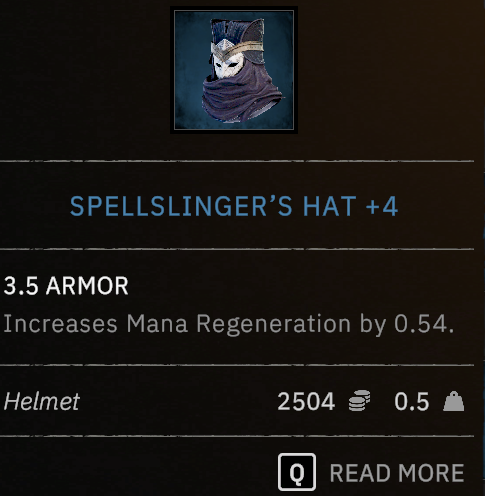The width and height of the screenshot is (485, 496).
Task: Click the weight icon beside 0.5
Action: click(x=454, y=401)
